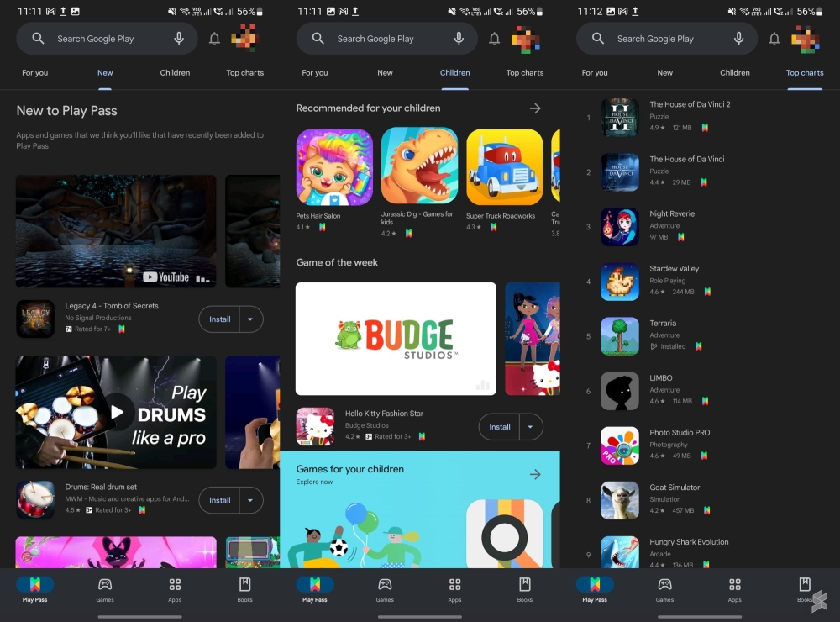Tap the Search Google Play field, middle screen
Screen dimensions: 840x622
(x=386, y=39)
